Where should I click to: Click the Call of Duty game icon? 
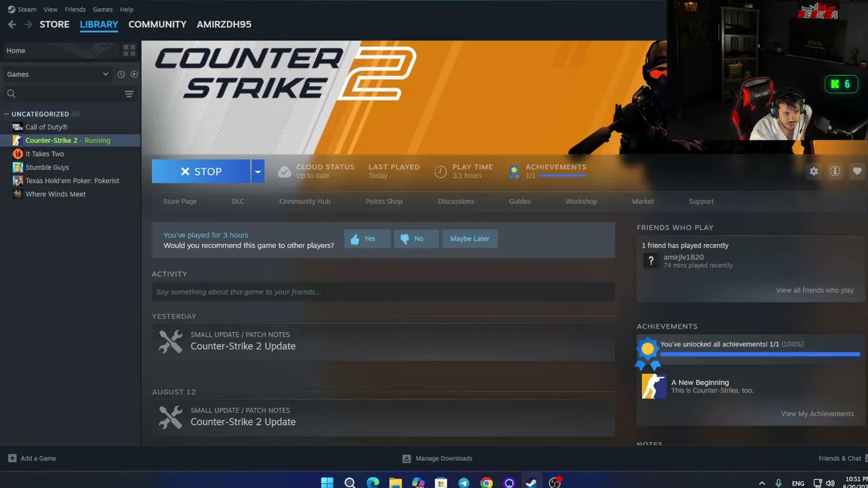(x=18, y=127)
